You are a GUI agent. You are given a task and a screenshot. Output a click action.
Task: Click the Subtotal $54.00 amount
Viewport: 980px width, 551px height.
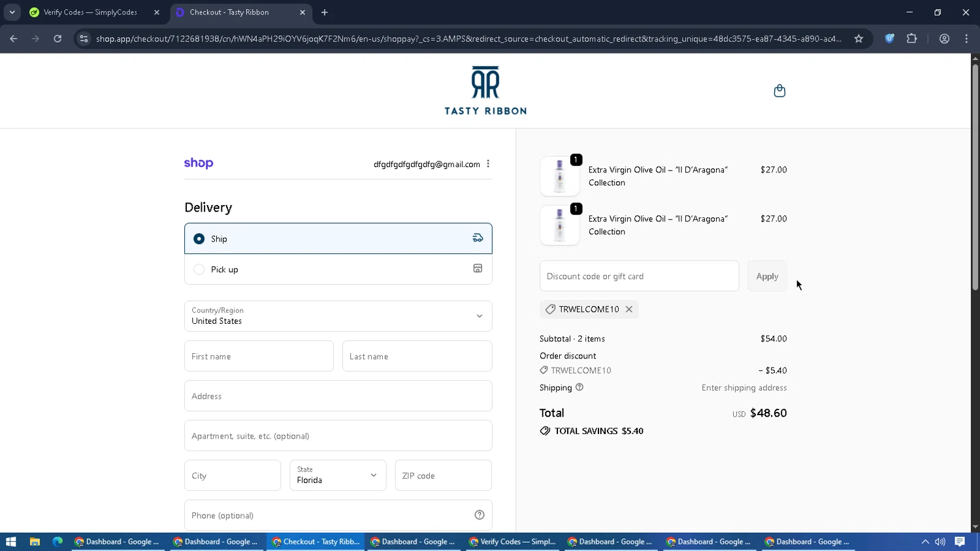tap(774, 339)
